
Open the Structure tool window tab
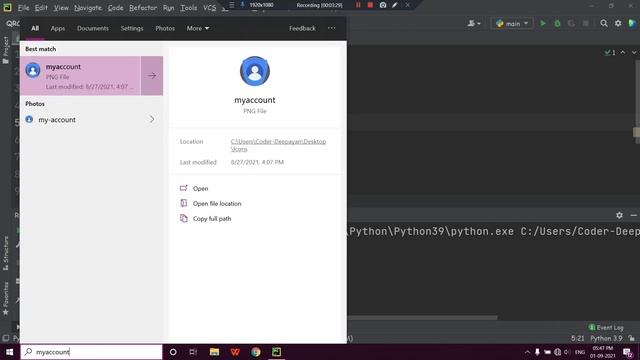click(x=6, y=253)
